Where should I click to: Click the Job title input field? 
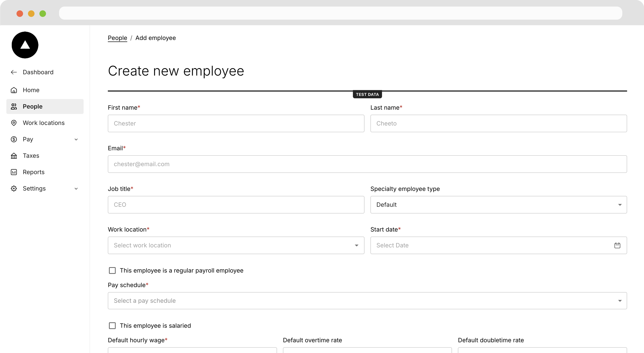click(x=236, y=205)
